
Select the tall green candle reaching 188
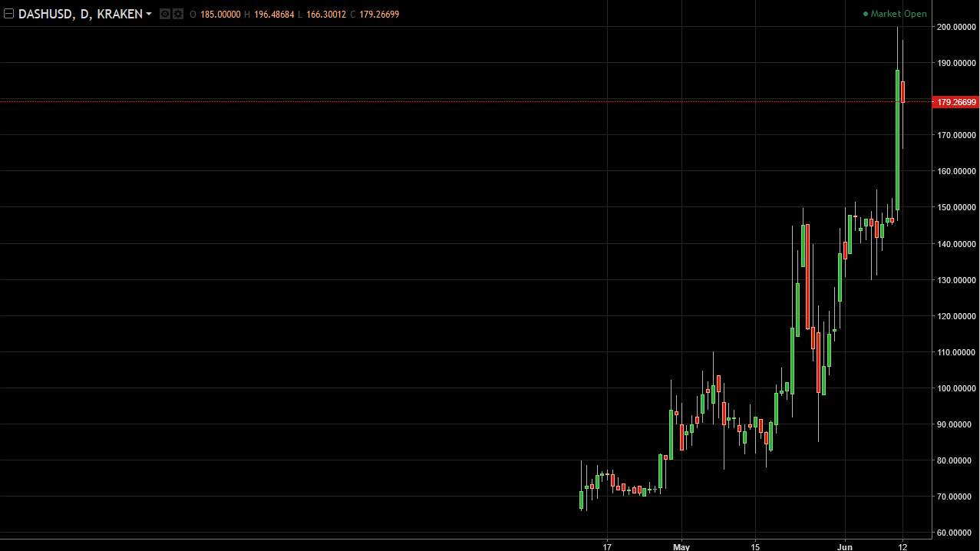[897, 140]
